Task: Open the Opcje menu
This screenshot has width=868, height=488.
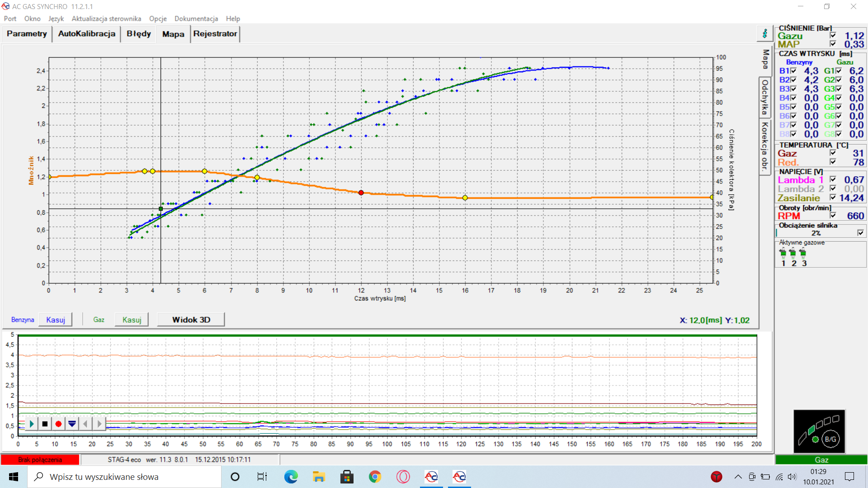Action: pos(158,19)
